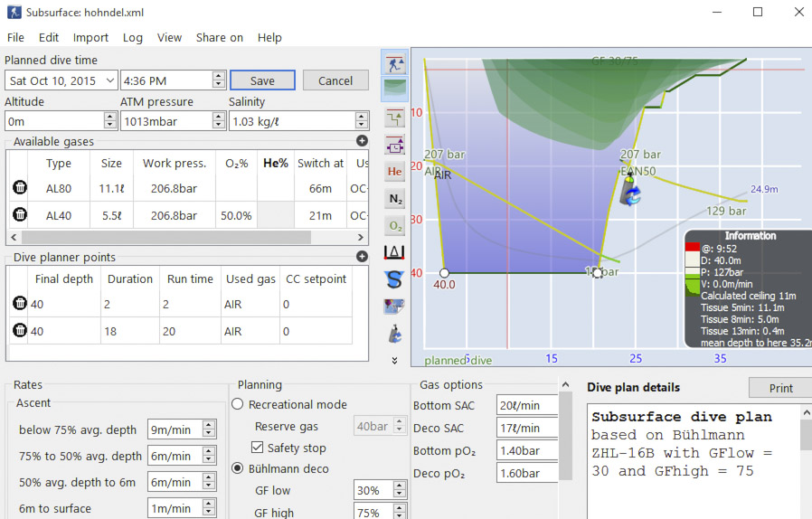Click the blue S (SAC) toolbar icon
The width and height of the screenshot is (812, 519).
tap(394, 279)
